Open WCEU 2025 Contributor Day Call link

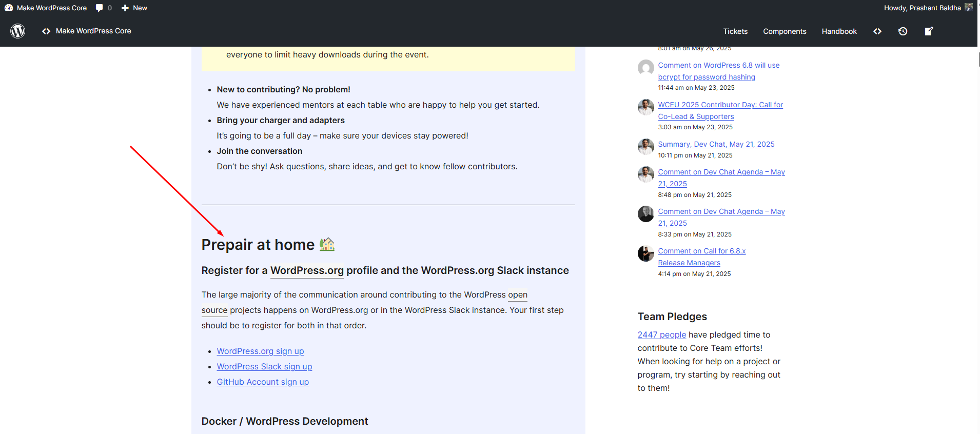[720, 110]
